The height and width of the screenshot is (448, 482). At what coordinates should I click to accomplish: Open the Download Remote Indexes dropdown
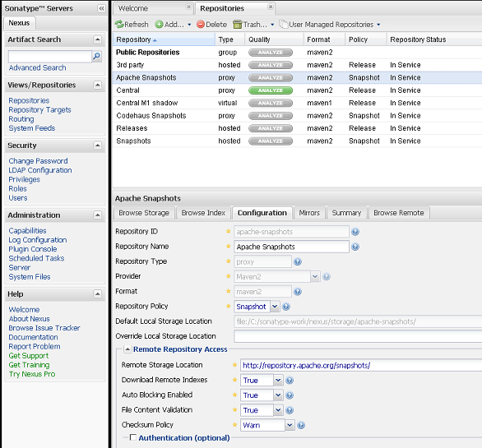[x=278, y=380]
